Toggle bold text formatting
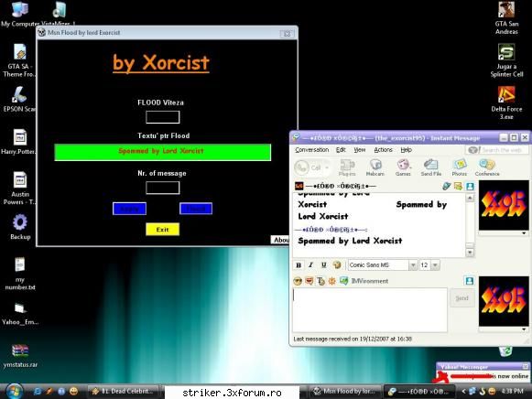This screenshot has width=532, height=399. (x=299, y=265)
